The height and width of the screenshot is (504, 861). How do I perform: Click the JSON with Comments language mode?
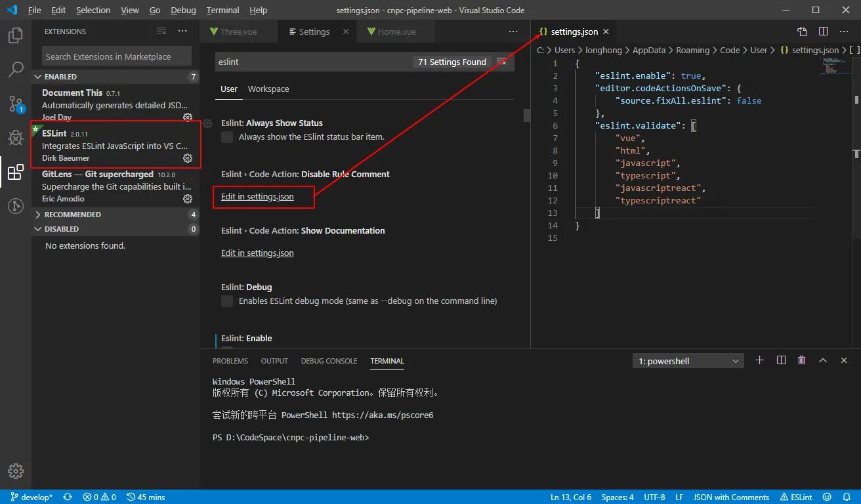(x=731, y=497)
